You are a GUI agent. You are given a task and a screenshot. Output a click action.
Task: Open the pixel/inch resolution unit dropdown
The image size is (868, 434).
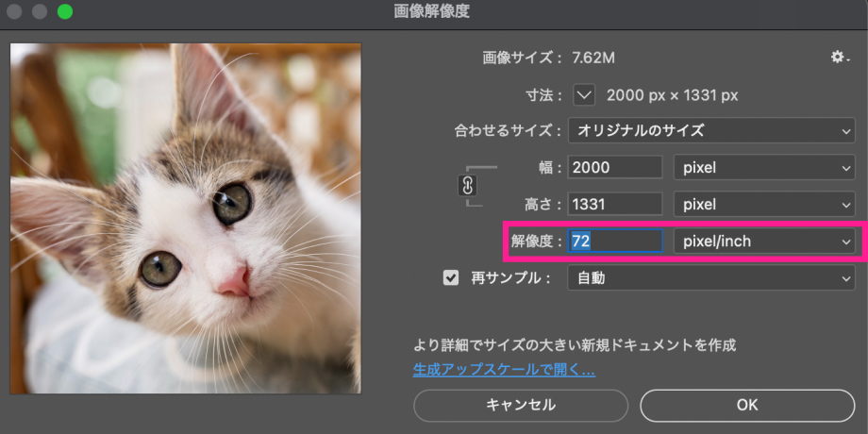point(763,241)
